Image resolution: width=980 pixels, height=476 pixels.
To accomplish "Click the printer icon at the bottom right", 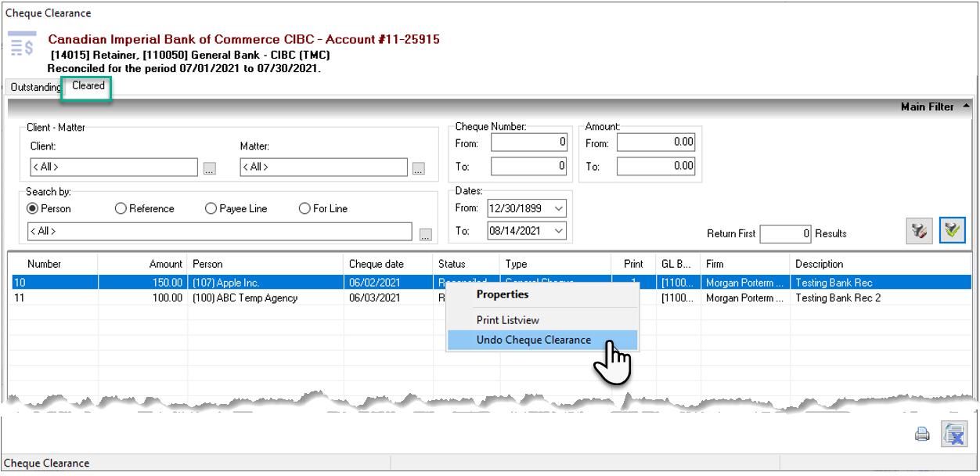I will pos(922,435).
